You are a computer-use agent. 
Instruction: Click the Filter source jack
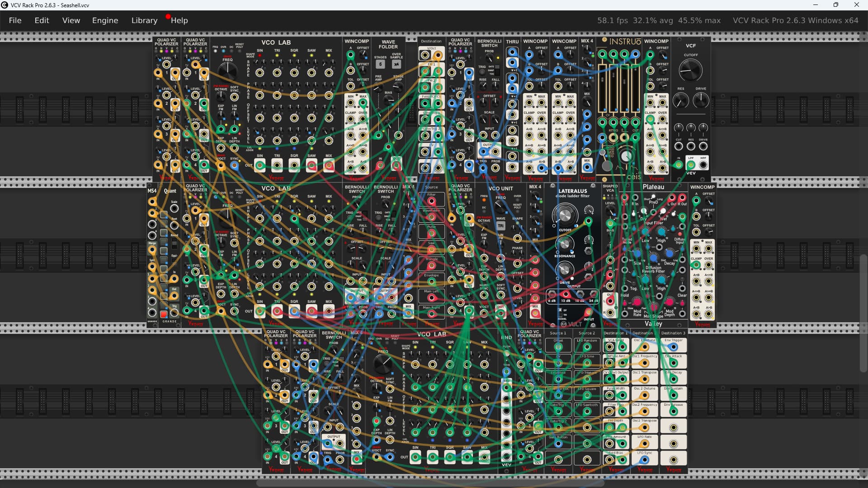[x=431, y=201]
